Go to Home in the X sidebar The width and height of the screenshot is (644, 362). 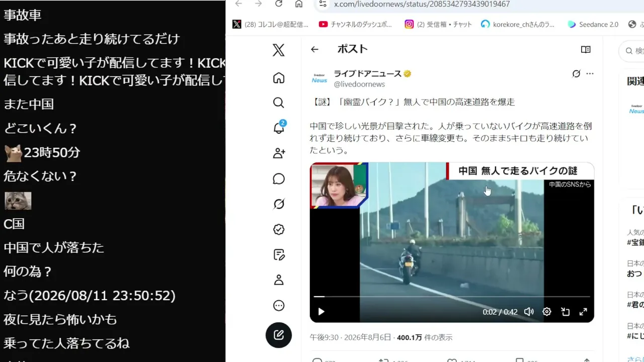click(279, 78)
